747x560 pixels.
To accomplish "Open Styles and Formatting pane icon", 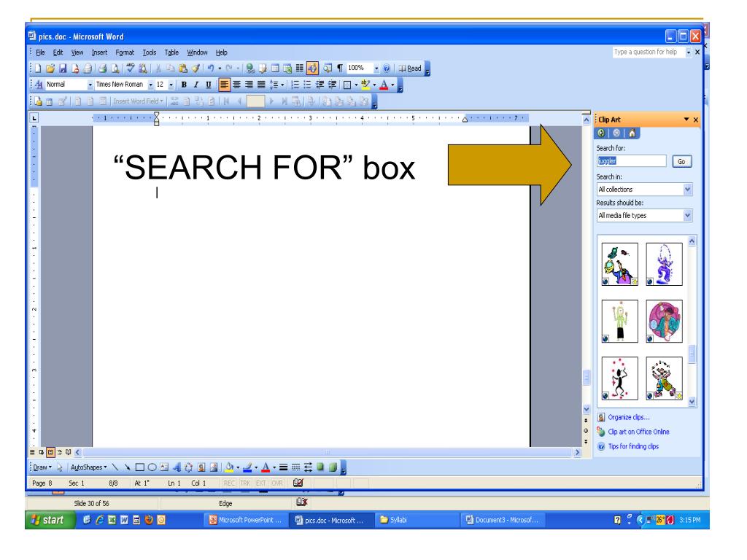I will (x=39, y=85).
